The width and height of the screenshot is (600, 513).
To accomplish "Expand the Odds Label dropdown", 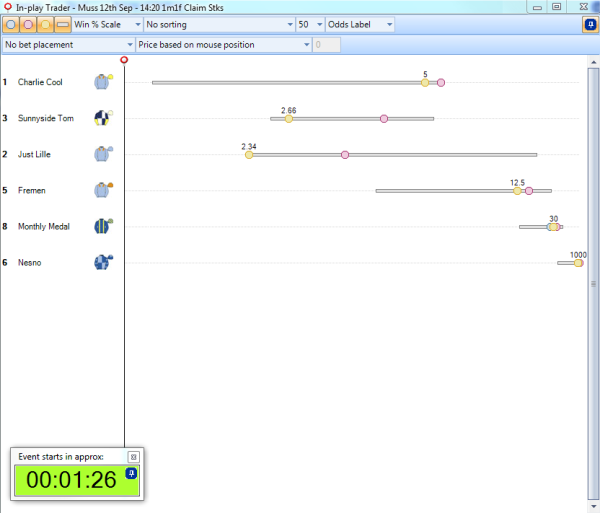I will pos(360,24).
